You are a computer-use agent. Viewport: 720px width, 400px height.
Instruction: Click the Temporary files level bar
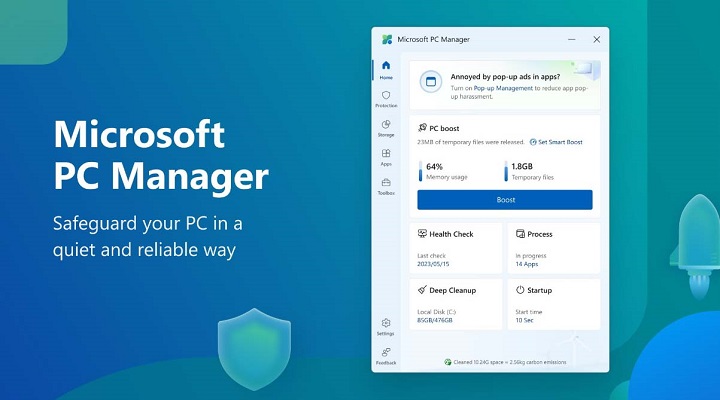pos(506,172)
